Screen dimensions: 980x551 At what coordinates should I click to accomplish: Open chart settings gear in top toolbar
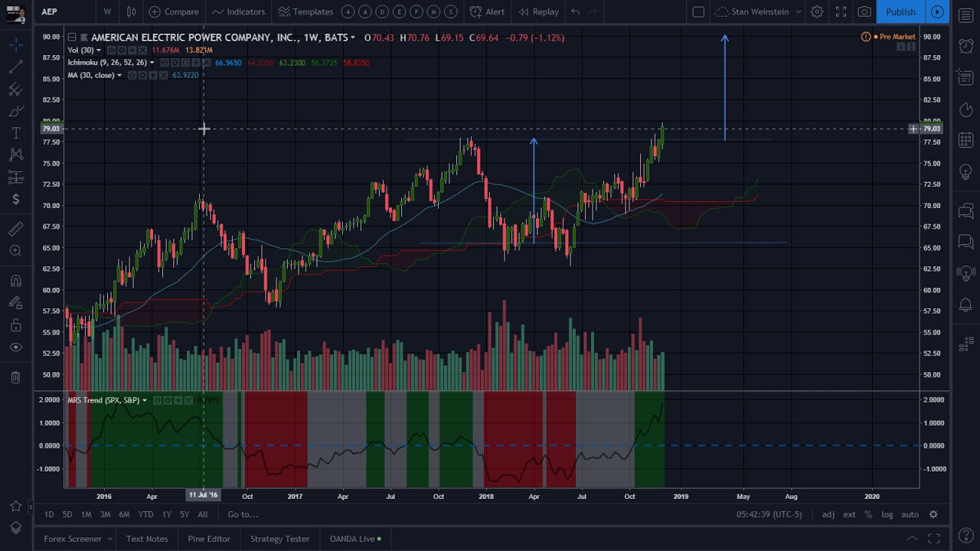coord(817,11)
